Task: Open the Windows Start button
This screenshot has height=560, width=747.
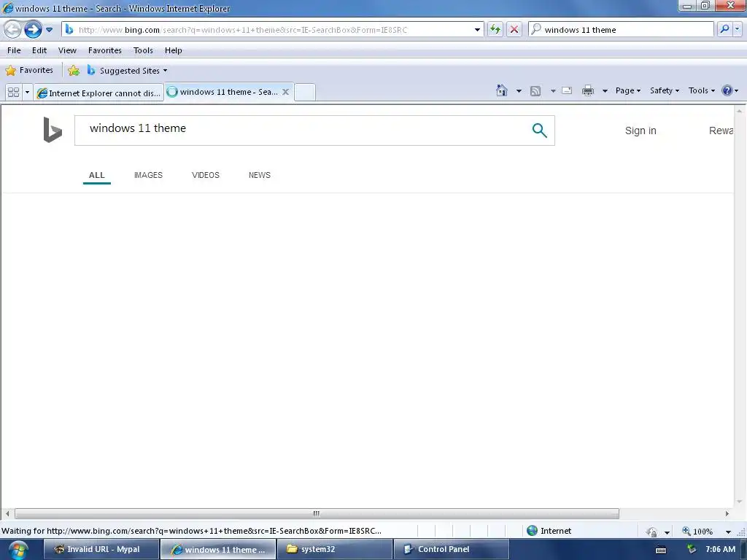Action: coord(18,550)
